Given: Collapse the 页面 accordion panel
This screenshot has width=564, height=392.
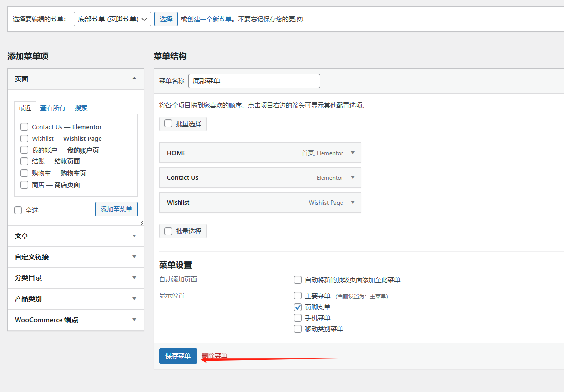Looking at the screenshot, I should pos(134,78).
